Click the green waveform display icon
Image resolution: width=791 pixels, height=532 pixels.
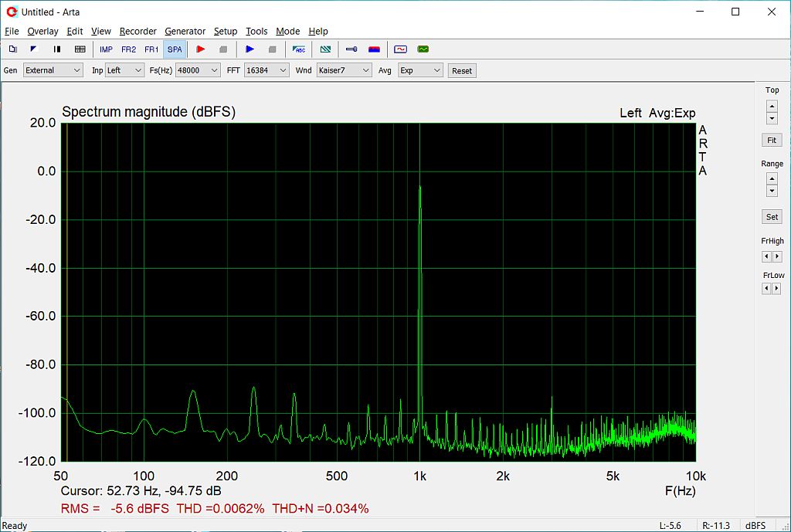[x=423, y=49]
